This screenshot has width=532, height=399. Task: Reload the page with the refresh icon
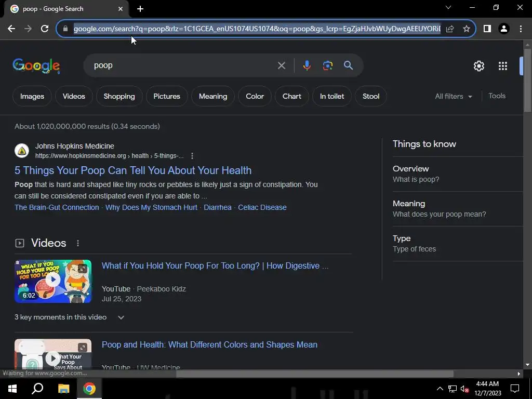(45, 29)
